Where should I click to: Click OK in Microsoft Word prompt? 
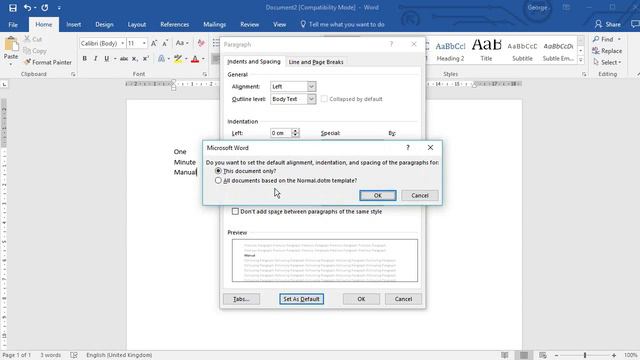(378, 196)
